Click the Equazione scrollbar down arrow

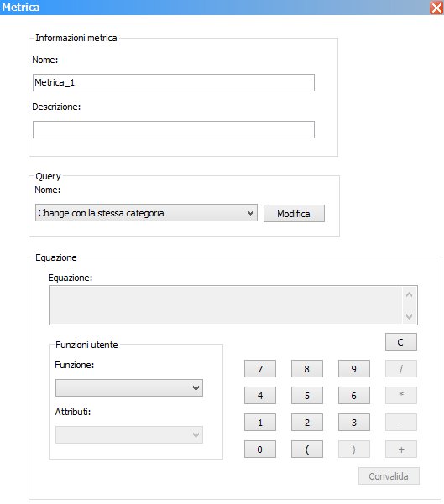click(x=410, y=316)
